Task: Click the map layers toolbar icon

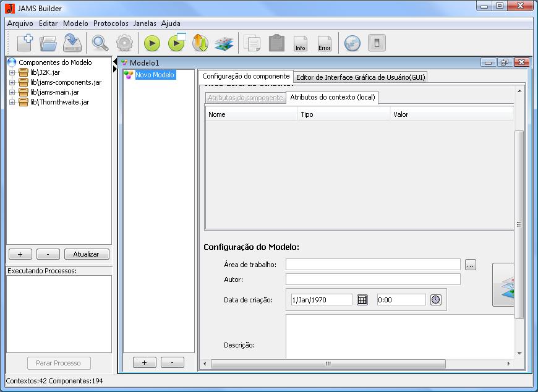Action: (224, 43)
